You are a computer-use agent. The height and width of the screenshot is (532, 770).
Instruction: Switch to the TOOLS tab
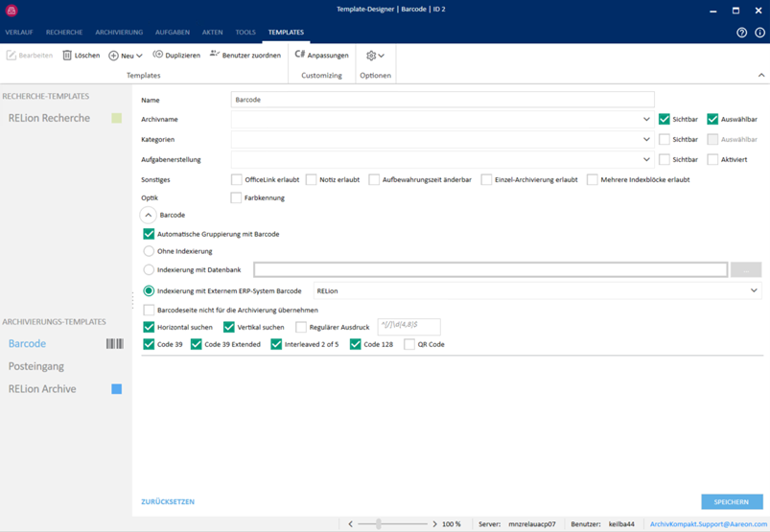coord(245,33)
